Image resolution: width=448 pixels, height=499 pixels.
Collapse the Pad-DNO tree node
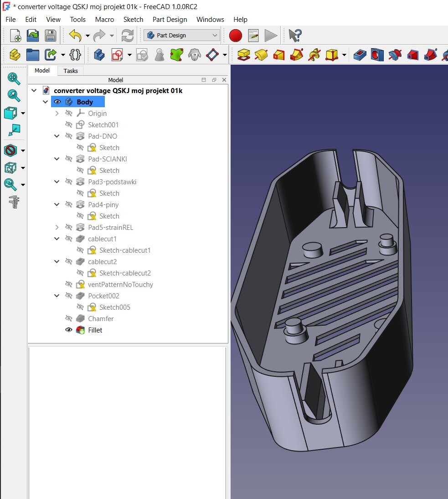(x=57, y=136)
